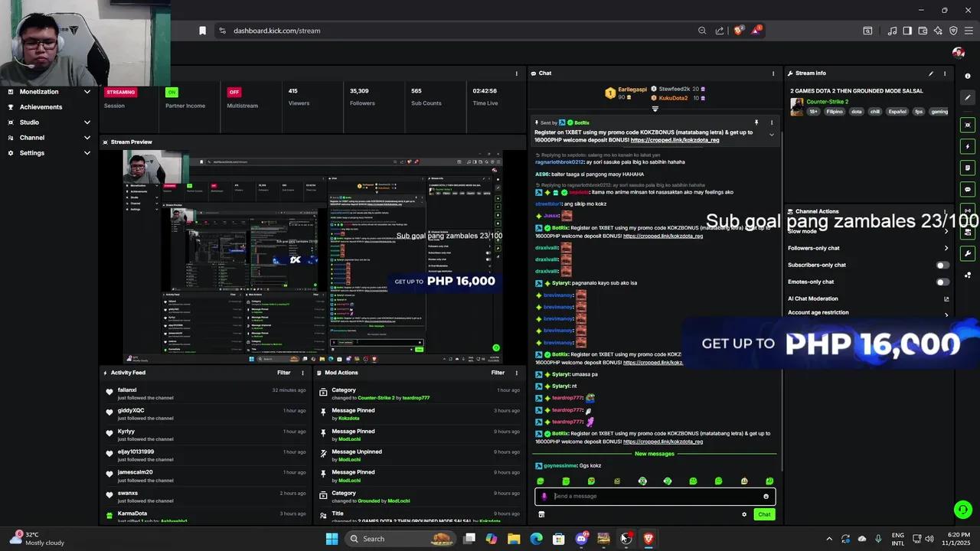Open chat settings gear icon

tap(744, 514)
